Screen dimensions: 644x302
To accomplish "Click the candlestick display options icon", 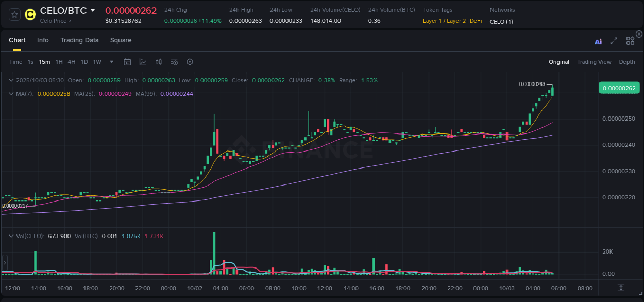I will (x=158, y=62).
